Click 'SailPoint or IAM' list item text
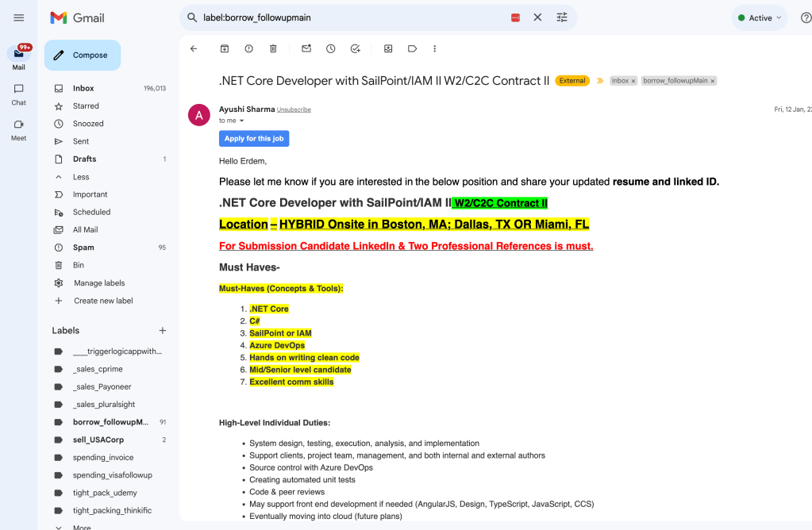Viewport: 812px width, 530px height. click(x=280, y=332)
